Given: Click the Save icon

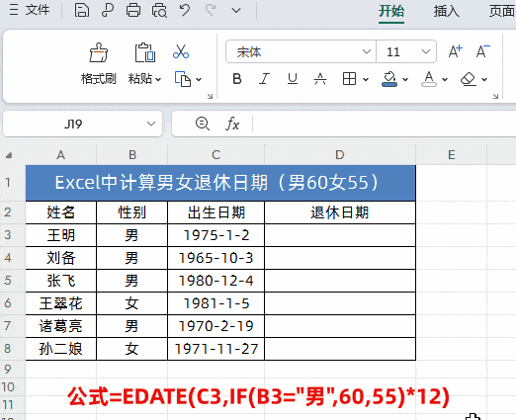Looking at the screenshot, I should coord(82,10).
